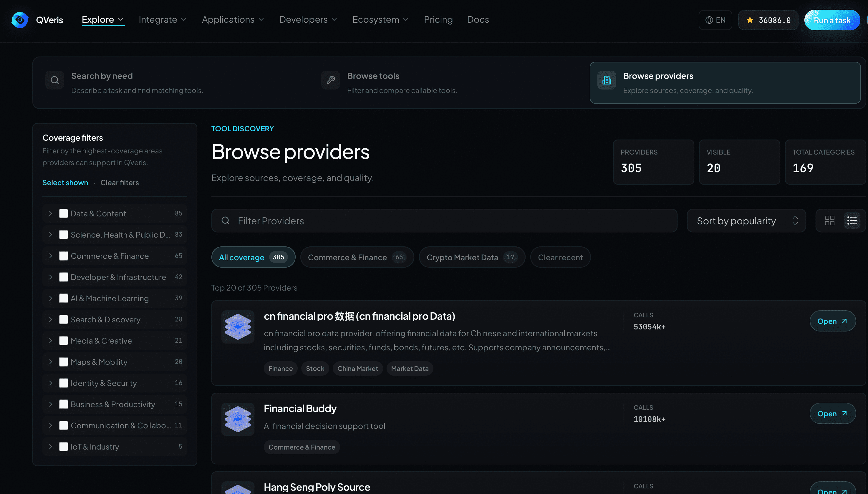868x494 pixels.
Task: Tick the IoT & Industry checkbox
Action: coord(64,447)
